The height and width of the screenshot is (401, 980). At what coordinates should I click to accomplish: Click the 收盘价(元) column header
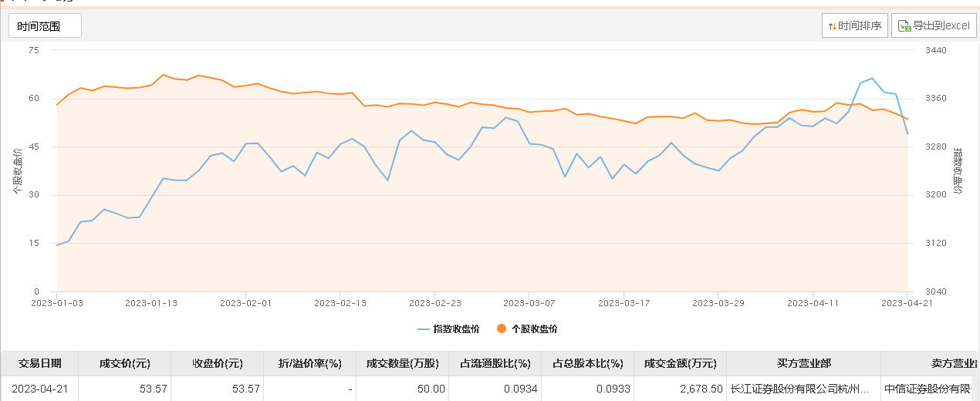pos(217,363)
